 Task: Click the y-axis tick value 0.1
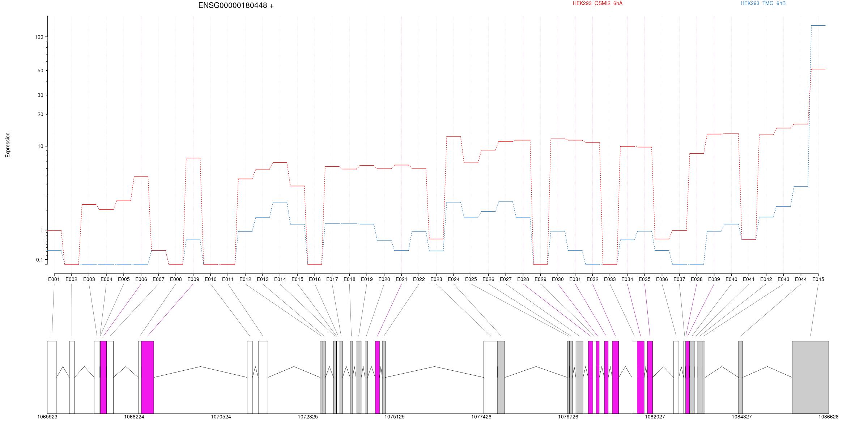coord(39,260)
